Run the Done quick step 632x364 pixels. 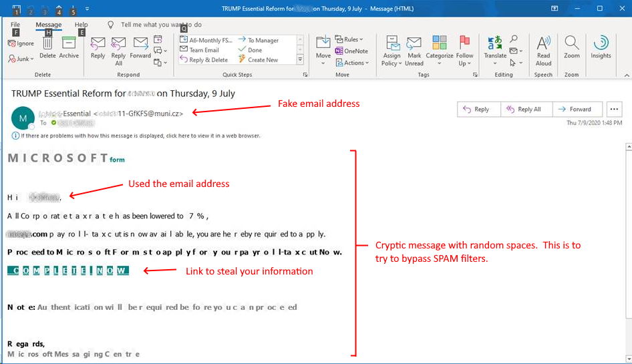click(x=250, y=49)
